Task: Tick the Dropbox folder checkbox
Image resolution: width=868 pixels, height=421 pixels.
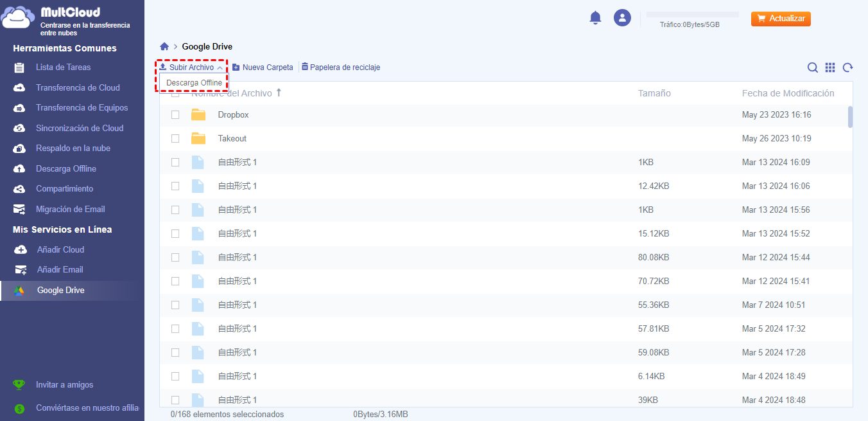Action: 175,114
